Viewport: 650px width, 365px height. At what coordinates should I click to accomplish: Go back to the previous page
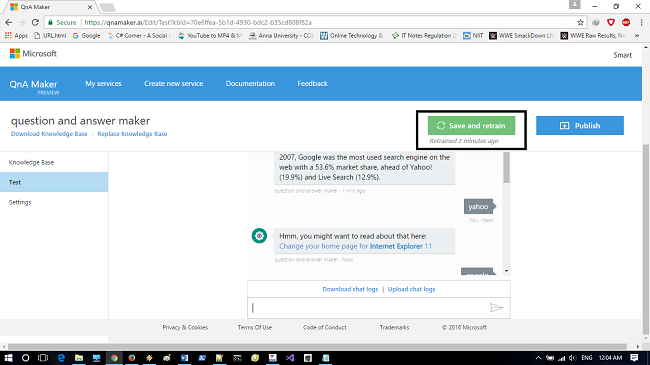[8, 22]
